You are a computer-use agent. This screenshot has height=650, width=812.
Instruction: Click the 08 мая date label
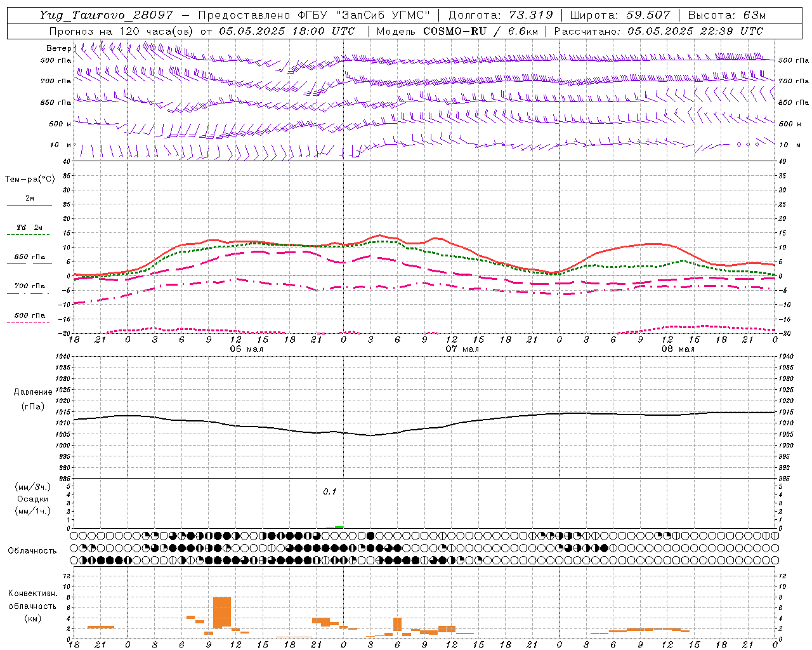click(678, 349)
